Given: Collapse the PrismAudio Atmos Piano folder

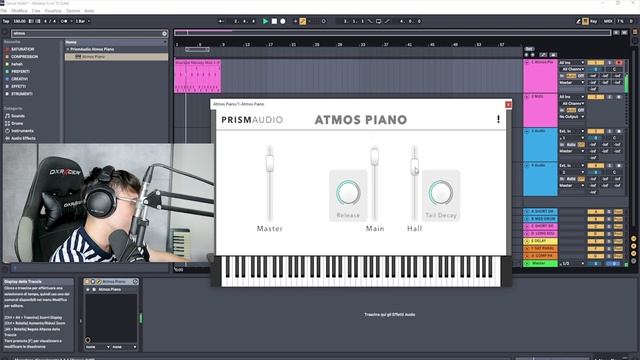Looking at the screenshot, I should pyautogui.click(x=68, y=49).
